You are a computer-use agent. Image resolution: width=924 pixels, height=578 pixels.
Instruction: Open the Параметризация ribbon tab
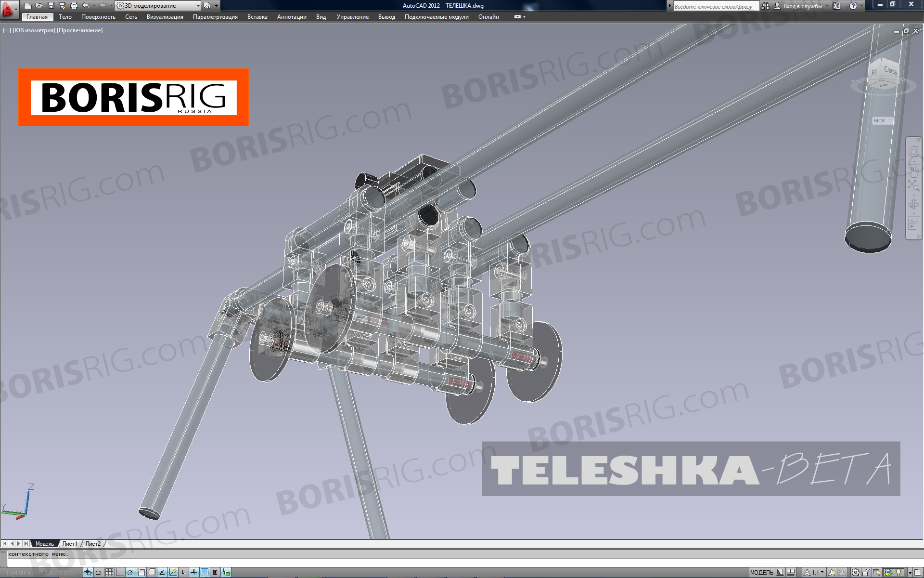[215, 17]
